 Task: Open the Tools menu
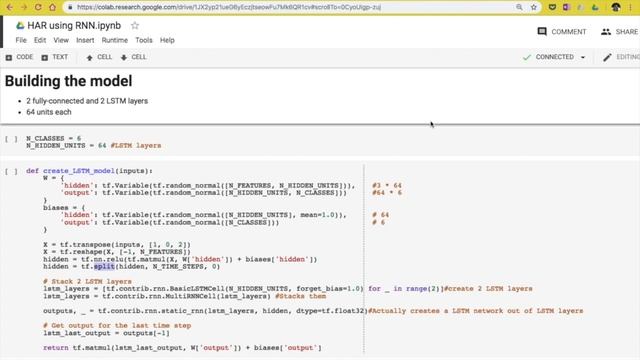point(144,40)
